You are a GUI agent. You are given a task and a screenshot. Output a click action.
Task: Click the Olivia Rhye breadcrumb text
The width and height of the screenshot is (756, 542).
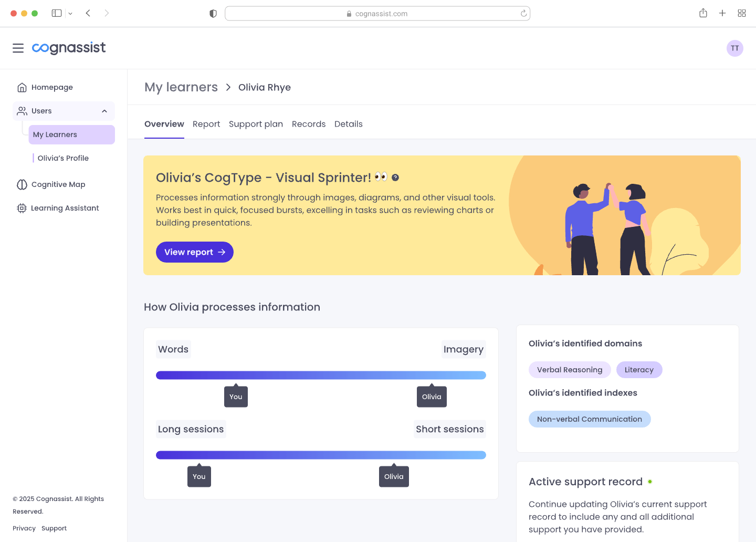[x=265, y=87]
